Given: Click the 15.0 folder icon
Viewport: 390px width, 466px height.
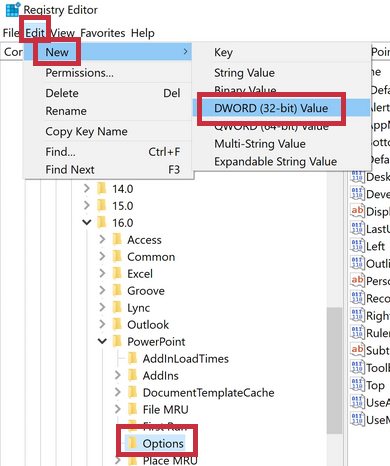Looking at the screenshot, I should coord(102,206).
